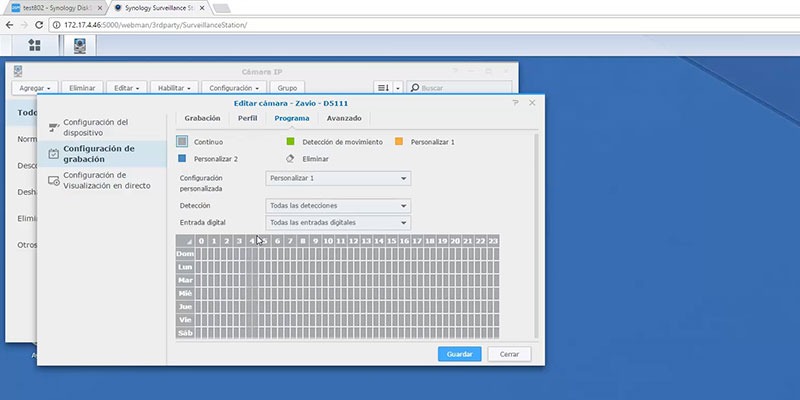Select hour 23 column header in schedule

click(x=493, y=241)
